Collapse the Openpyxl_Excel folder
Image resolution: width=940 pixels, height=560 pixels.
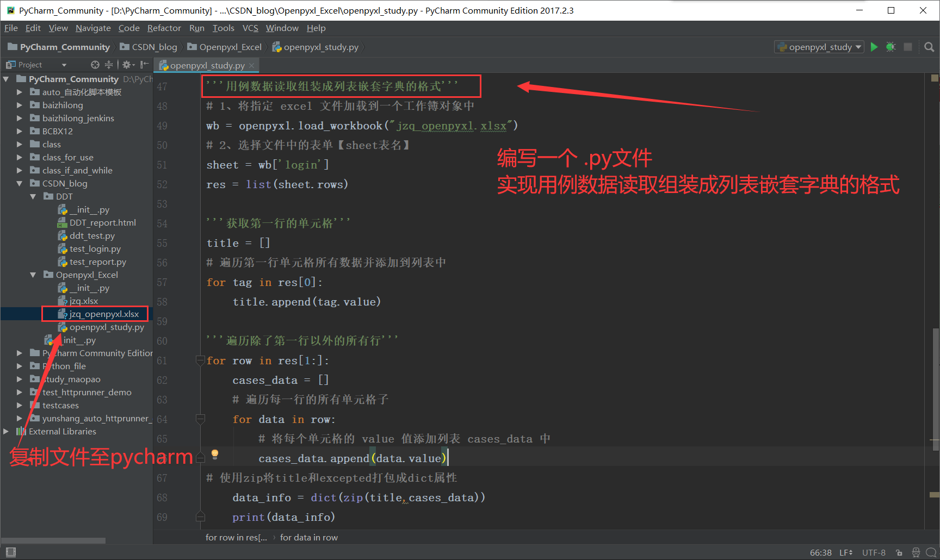33,275
